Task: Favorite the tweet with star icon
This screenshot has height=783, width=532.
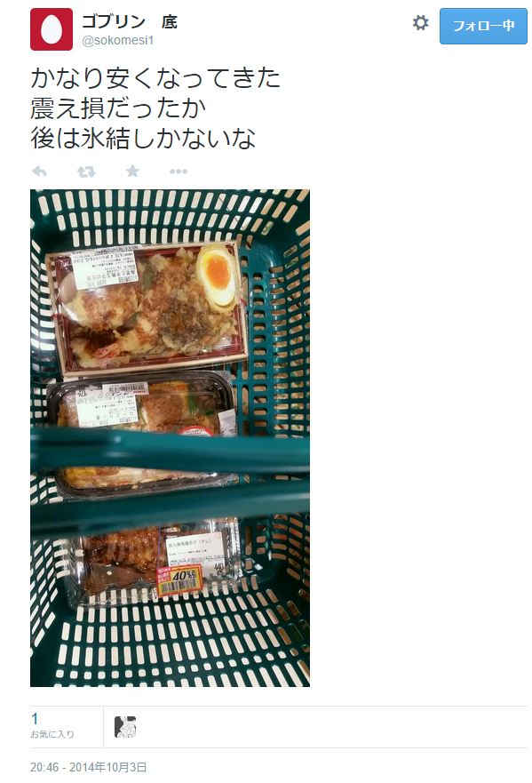Action: click(x=132, y=172)
